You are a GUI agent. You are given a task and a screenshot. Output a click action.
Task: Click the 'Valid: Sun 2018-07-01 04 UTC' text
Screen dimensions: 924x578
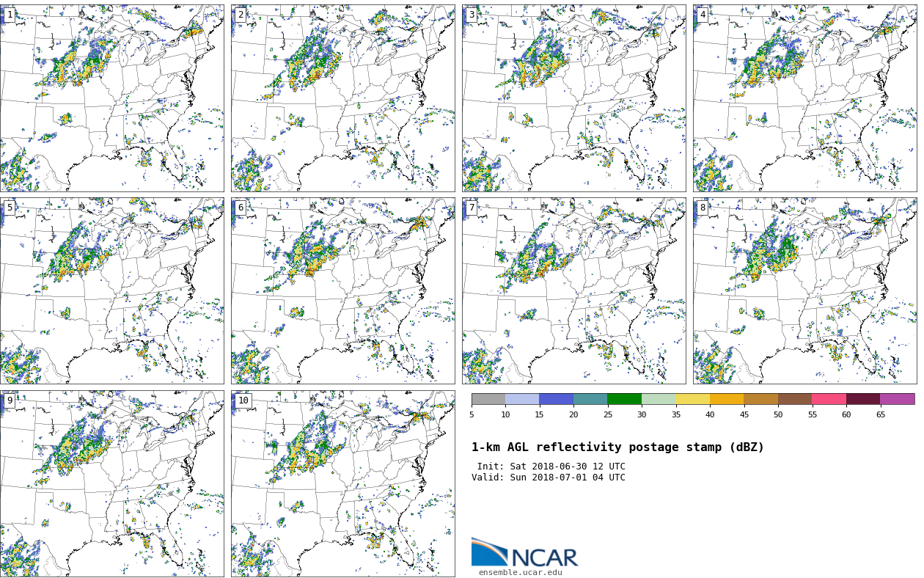tap(549, 478)
